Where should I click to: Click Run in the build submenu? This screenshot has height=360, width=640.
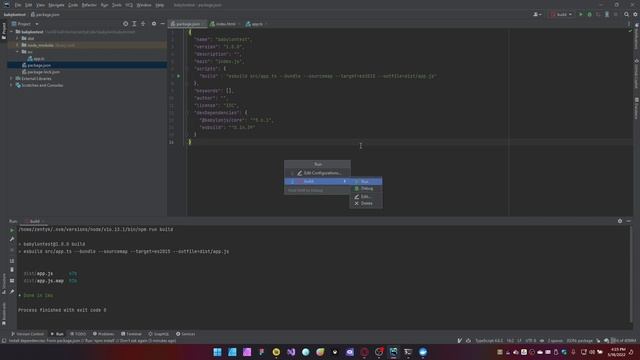[366, 181]
